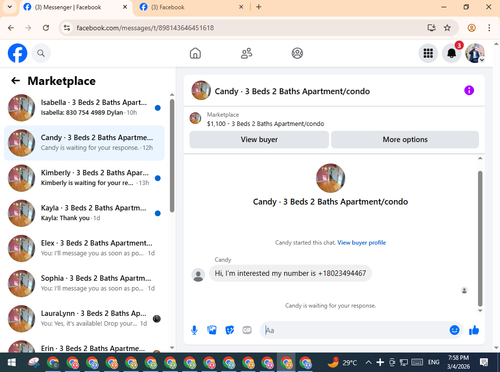Click the $1,100 listing title text
The image size is (500, 372).
point(265,124)
